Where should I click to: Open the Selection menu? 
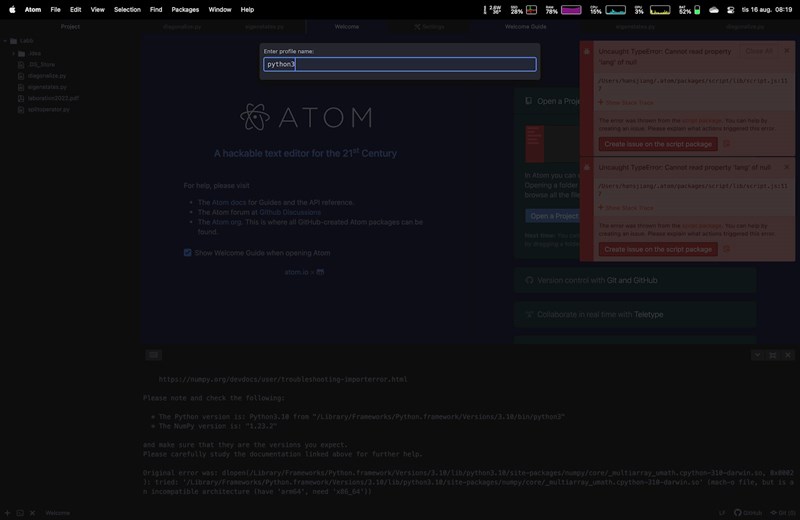(x=127, y=9)
